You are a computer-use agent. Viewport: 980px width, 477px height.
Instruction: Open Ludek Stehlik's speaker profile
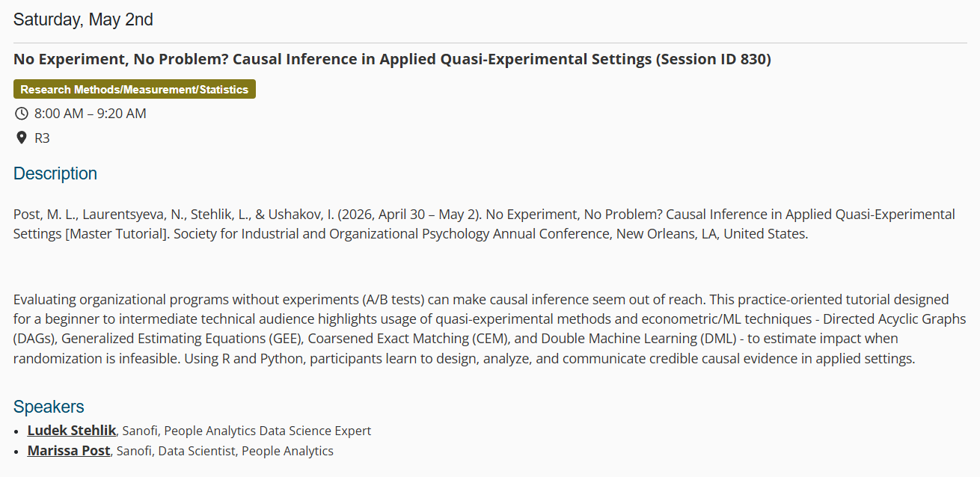point(72,431)
